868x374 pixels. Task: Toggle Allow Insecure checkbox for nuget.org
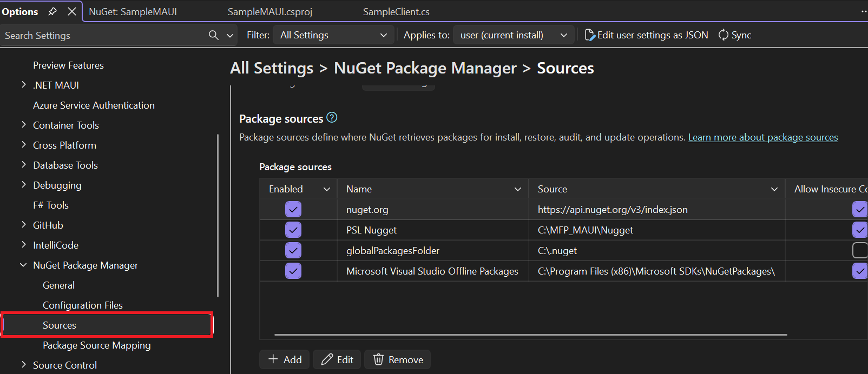pos(860,209)
